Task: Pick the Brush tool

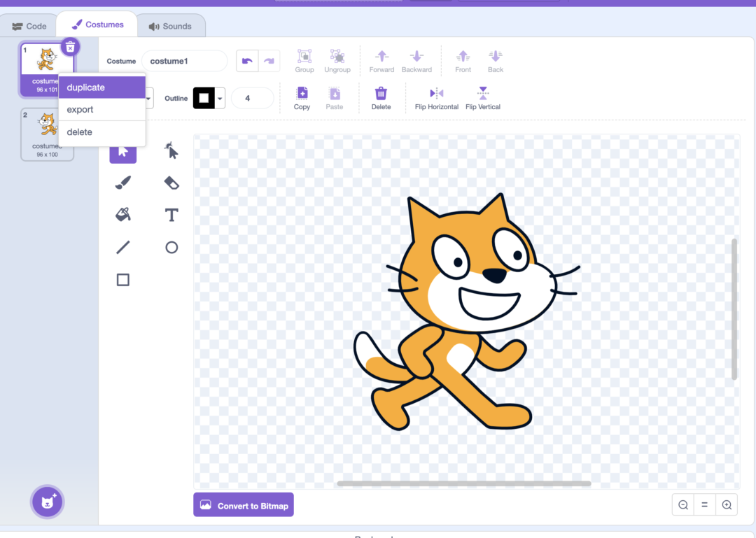Action: (x=122, y=183)
